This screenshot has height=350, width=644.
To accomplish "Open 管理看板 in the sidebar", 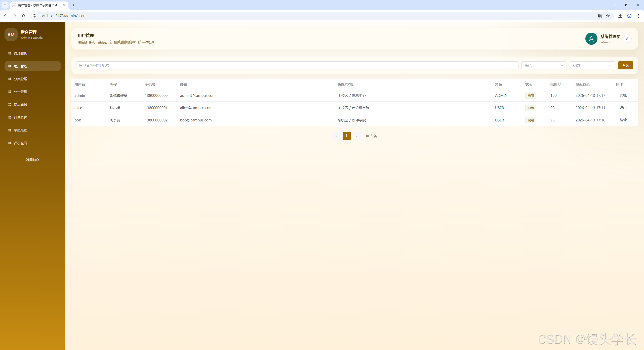I will coord(33,53).
